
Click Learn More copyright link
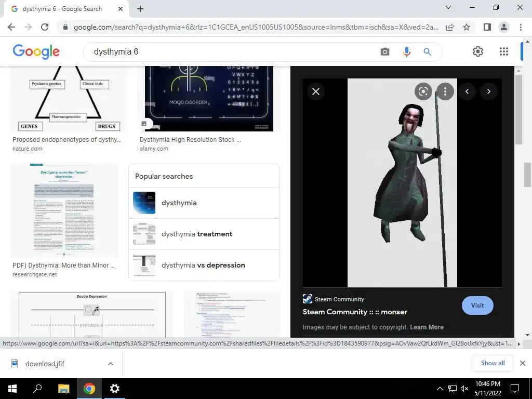427,327
